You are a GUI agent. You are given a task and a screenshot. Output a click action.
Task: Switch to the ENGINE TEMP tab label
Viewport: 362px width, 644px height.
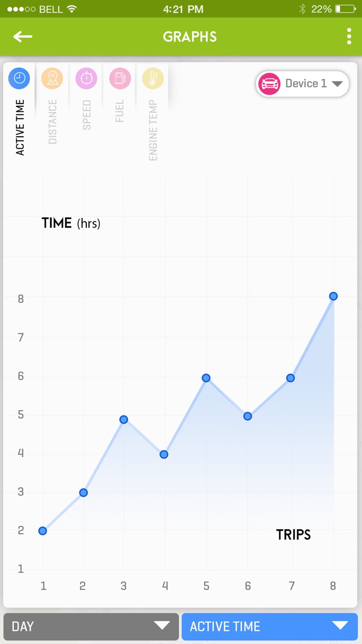tap(153, 130)
